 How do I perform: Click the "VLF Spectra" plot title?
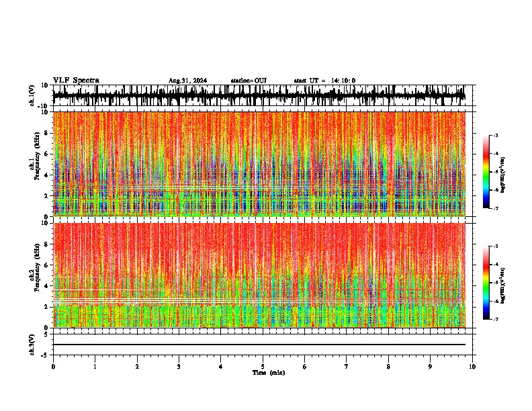point(76,81)
